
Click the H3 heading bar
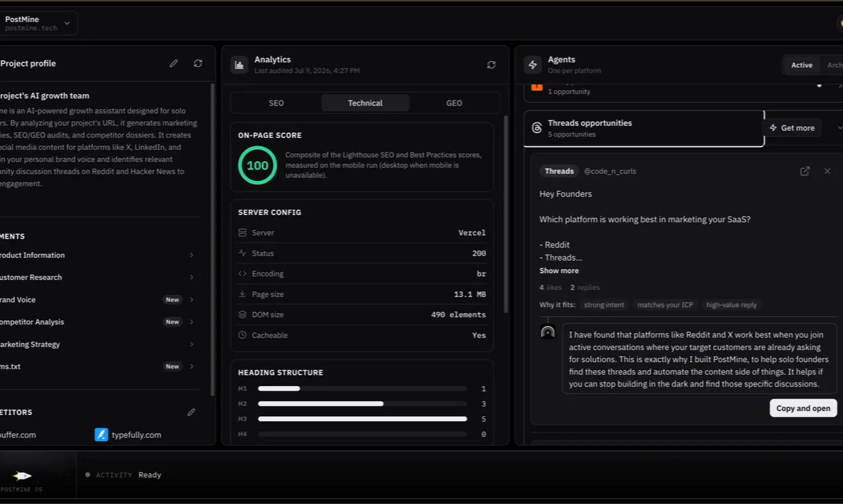point(362,419)
